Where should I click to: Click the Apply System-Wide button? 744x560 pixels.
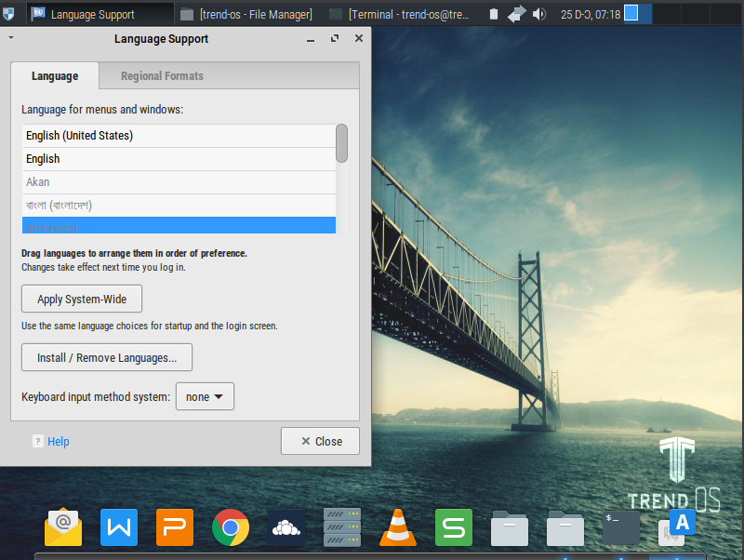(82, 300)
